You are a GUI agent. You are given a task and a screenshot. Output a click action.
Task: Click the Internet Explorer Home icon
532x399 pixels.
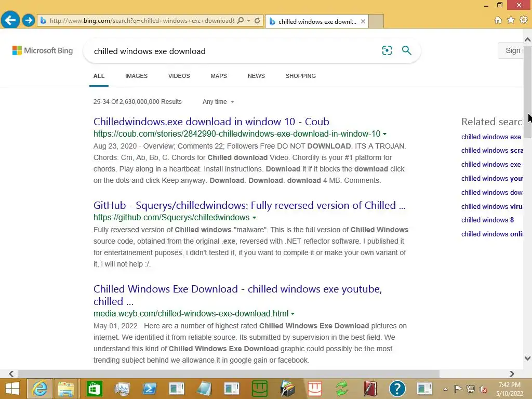(x=498, y=20)
